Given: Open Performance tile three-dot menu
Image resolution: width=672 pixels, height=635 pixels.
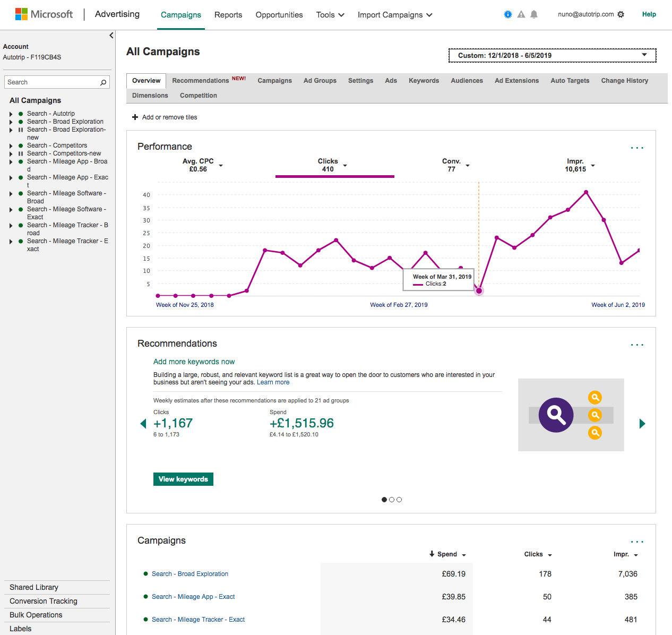Looking at the screenshot, I should pos(637,148).
